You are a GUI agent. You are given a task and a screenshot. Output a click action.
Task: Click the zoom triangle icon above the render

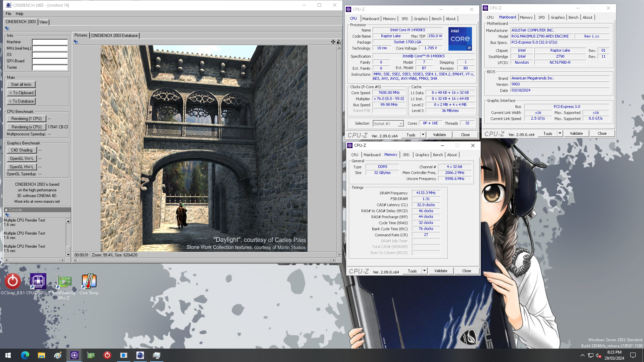tap(339, 42)
